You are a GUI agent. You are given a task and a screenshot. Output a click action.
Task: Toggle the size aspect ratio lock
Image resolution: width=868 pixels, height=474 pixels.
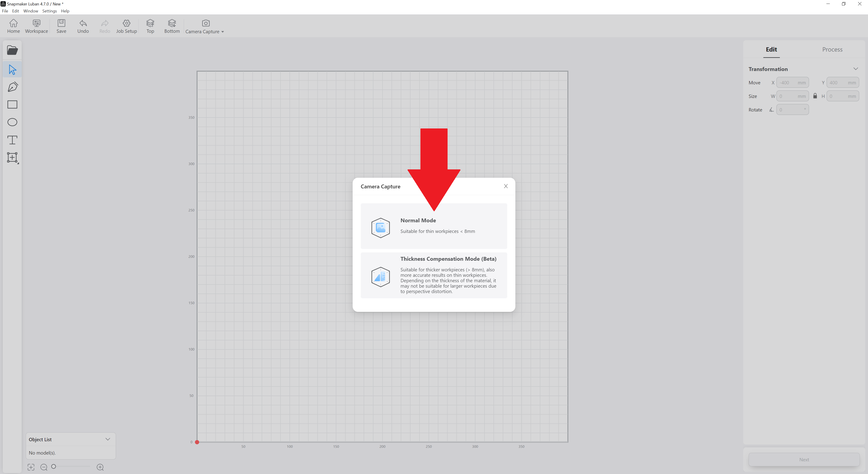tap(815, 96)
